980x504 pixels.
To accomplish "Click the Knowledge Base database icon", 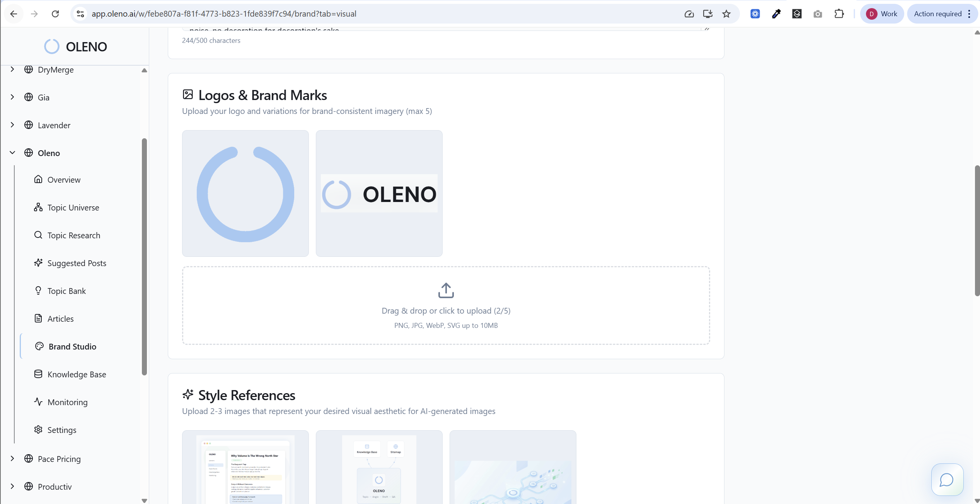I will [x=38, y=374].
